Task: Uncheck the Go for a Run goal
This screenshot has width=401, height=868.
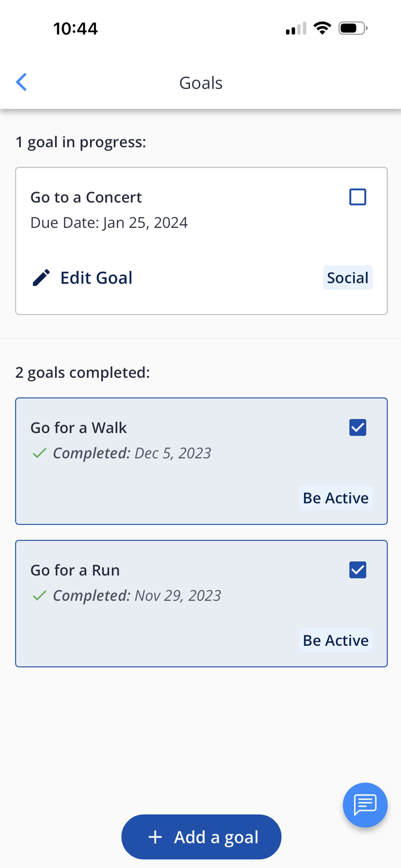Action: point(358,570)
